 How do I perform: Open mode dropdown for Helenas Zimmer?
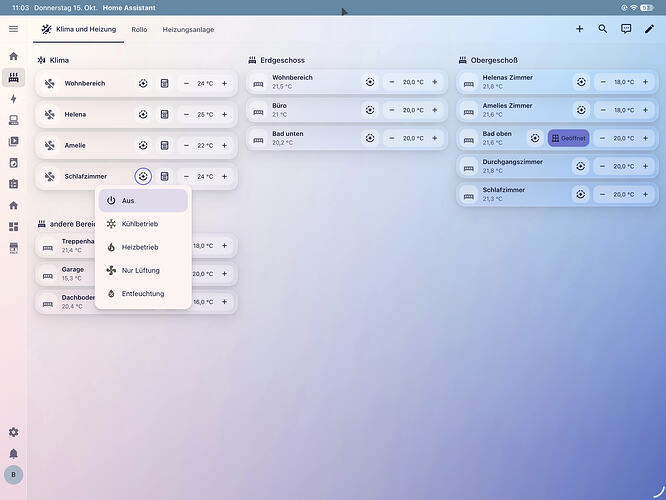[581, 82]
